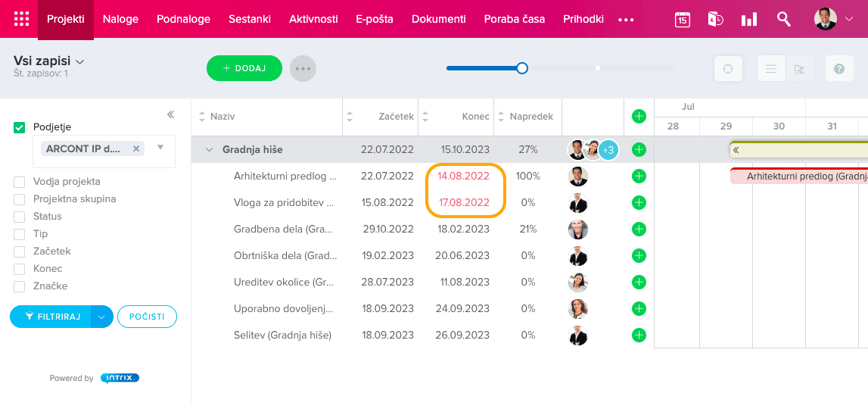Click the blue zoom slider handle

coord(521,68)
